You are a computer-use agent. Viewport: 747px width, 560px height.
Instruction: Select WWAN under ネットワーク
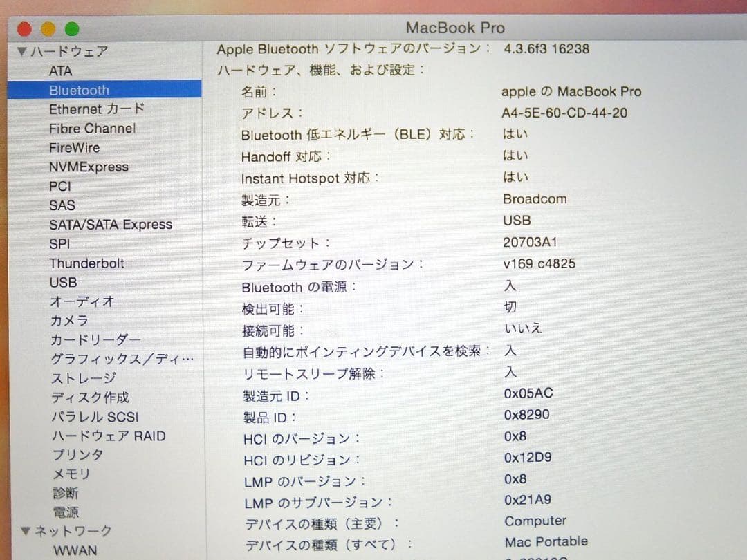75,550
